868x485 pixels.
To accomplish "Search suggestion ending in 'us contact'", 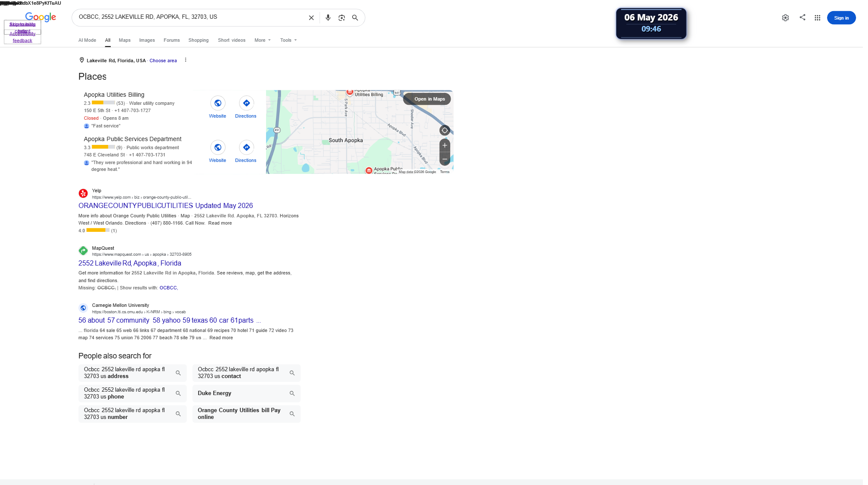I will point(246,373).
